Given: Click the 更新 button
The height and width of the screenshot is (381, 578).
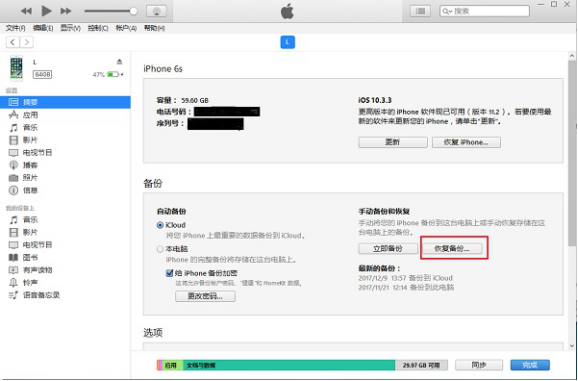Looking at the screenshot, I should pos(393,142).
